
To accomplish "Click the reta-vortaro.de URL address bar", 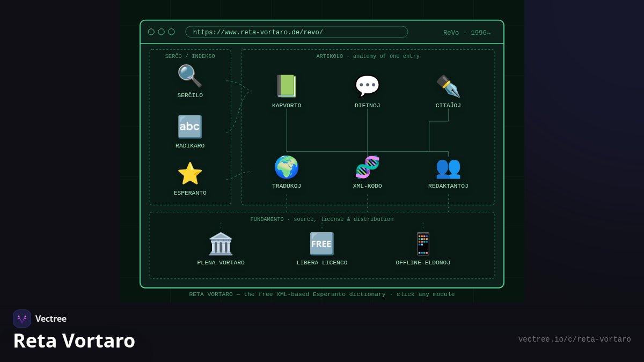I will point(297,32).
